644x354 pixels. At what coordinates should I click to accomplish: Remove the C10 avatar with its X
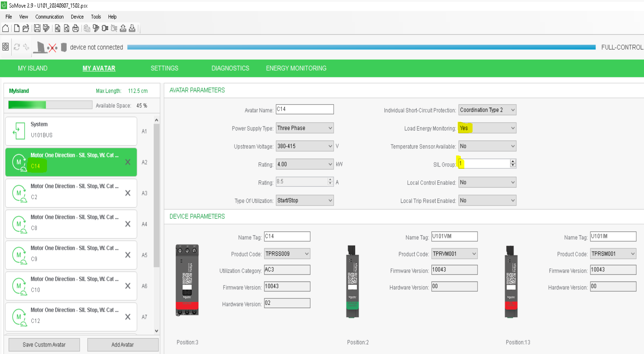(x=128, y=286)
